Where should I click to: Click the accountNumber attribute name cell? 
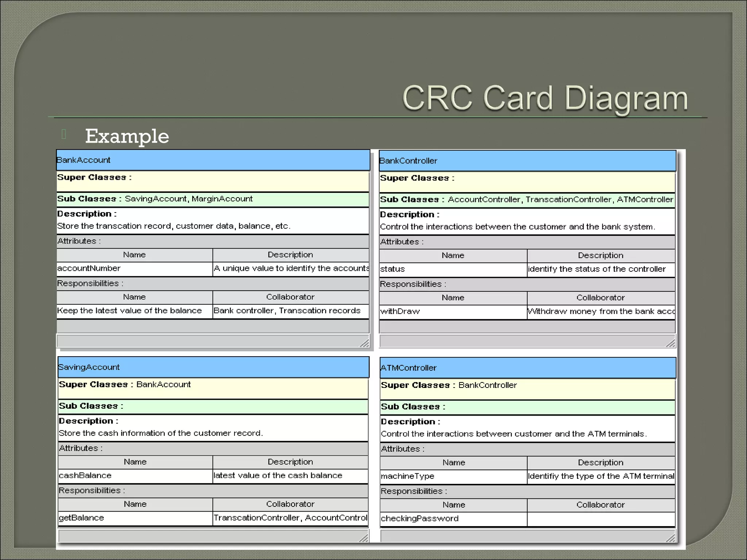coord(134,269)
